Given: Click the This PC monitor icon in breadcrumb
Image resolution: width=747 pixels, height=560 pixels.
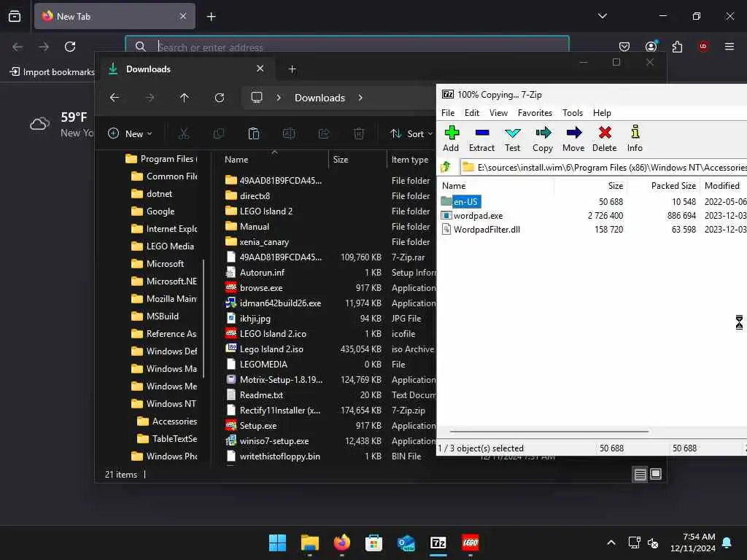Looking at the screenshot, I should (257, 98).
